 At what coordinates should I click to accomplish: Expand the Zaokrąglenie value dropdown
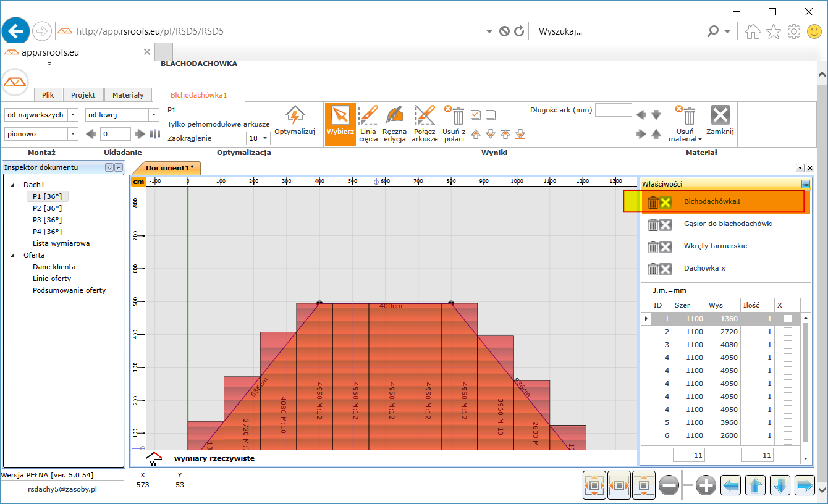click(266, 138)
